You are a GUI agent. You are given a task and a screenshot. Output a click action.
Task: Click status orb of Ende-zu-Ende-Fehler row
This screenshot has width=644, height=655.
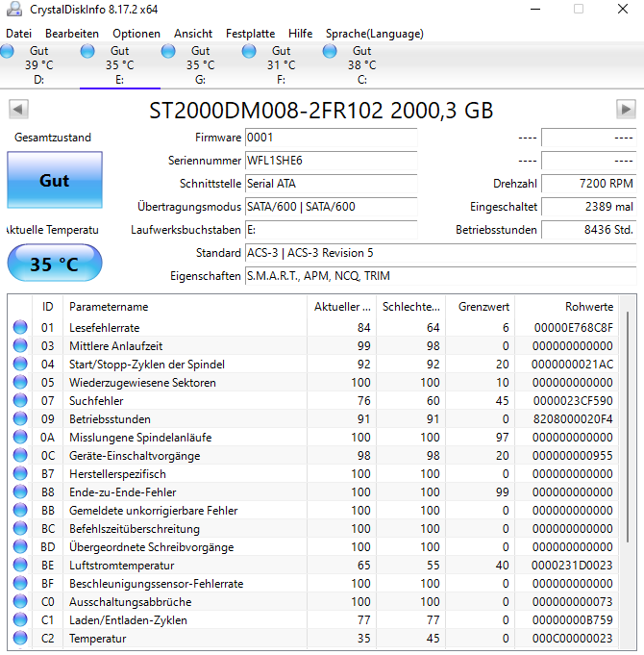(20, 491)
